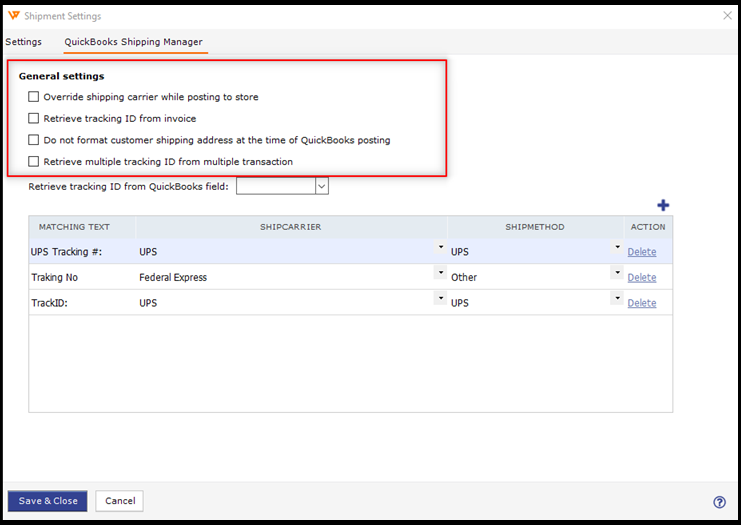
Task: Close the Shipment Settings window
Action: (726, 16)
